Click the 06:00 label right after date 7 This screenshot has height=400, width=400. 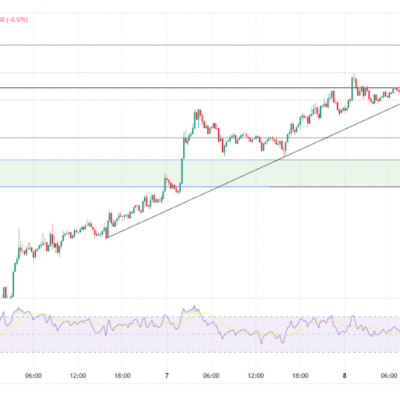(x=211, y=376)
